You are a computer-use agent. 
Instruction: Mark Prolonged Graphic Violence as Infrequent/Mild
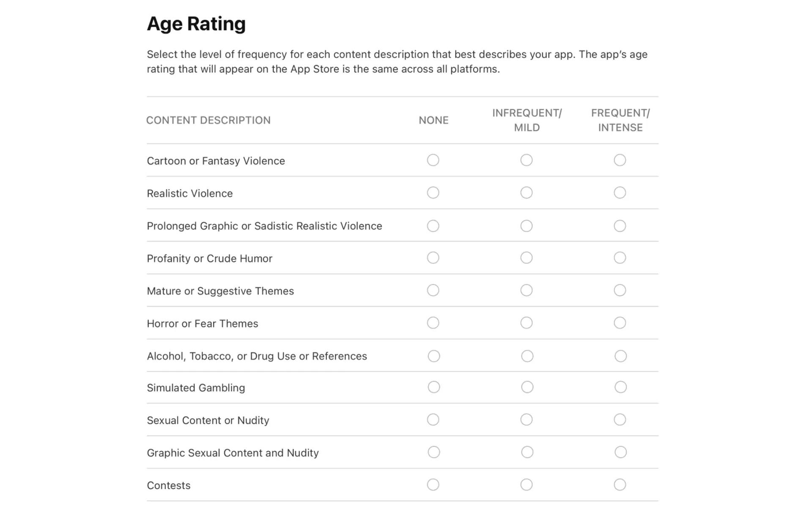(526, 226)
